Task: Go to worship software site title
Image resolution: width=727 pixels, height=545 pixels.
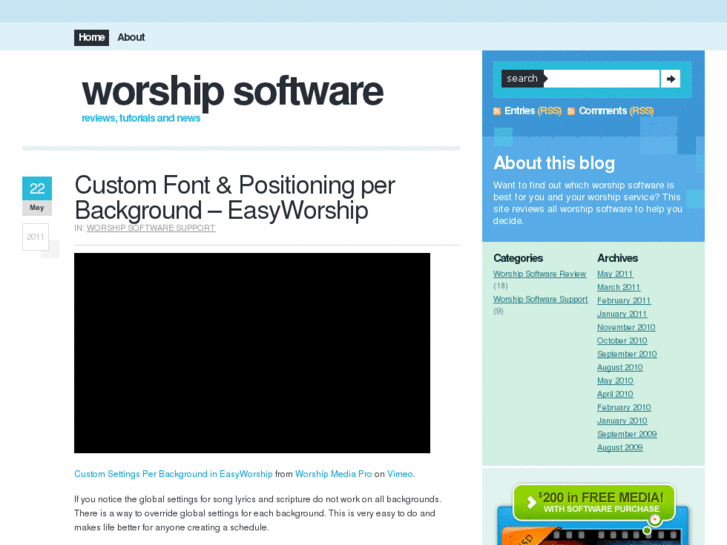Action: (x=233, y=92)
